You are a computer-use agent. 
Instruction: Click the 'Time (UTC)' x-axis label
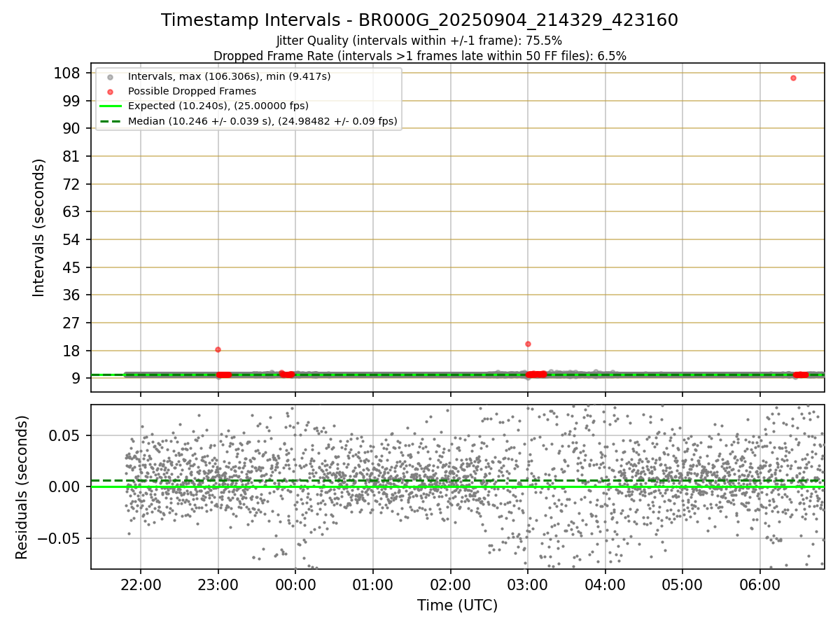458,605
